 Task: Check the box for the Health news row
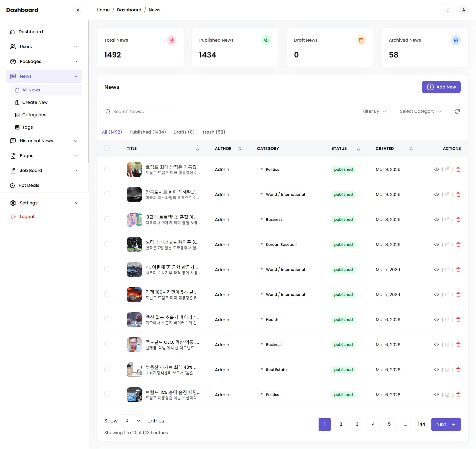[x=107, y=319]
